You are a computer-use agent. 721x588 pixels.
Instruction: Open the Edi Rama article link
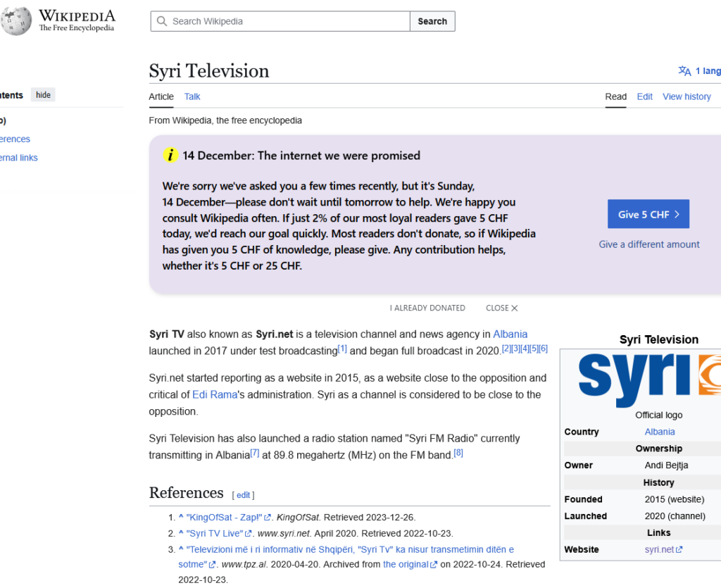point(214,394)
